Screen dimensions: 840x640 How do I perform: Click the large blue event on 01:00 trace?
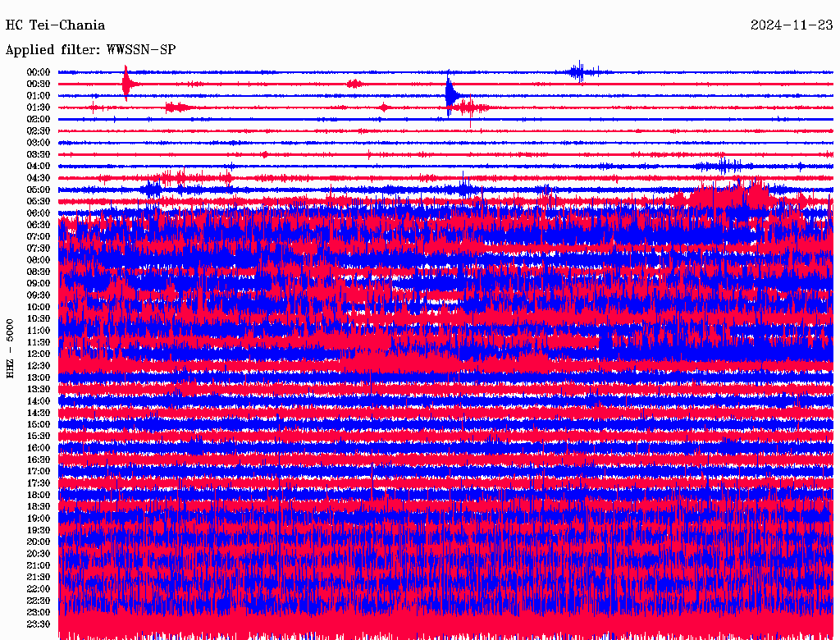450,96
